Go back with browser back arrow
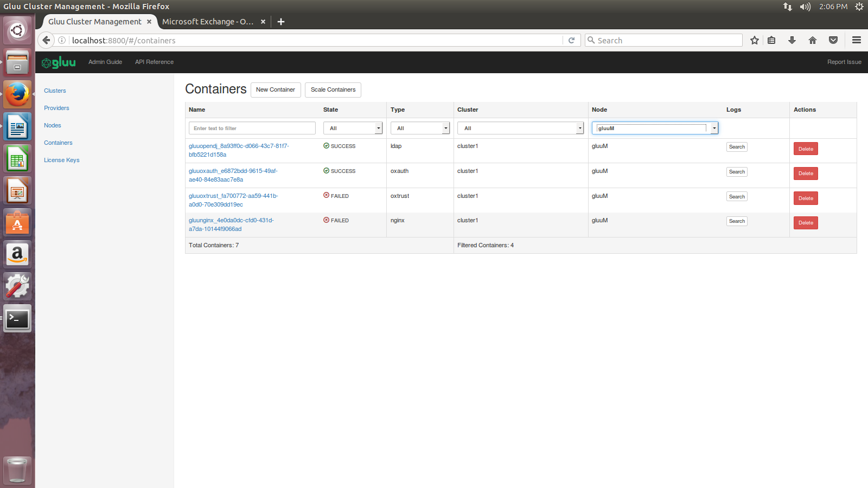This screenshot has height=488, width=868. [46, 40]
